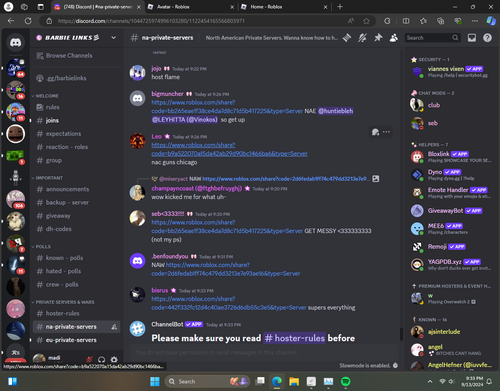Screen dimensions: 500x391
Task: Open the Threads icon in channel header
Action: click(x=347, y=38)
